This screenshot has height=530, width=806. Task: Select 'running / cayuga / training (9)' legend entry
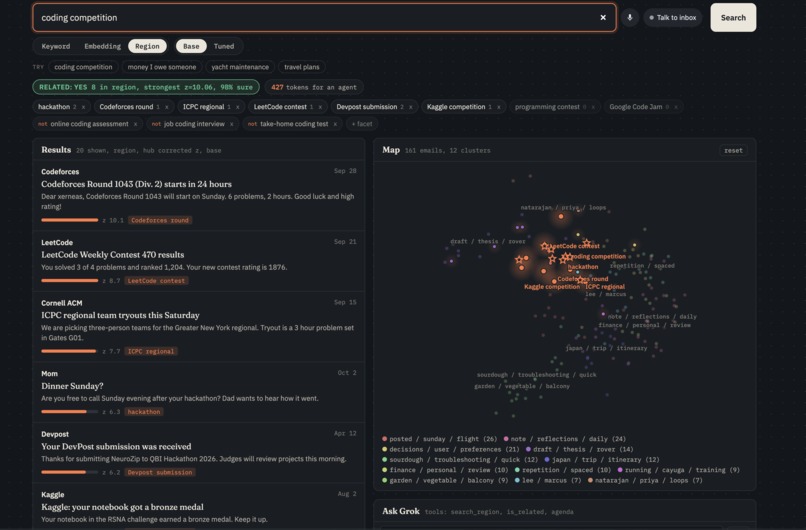pyautogui.click(x=679, y=470)
